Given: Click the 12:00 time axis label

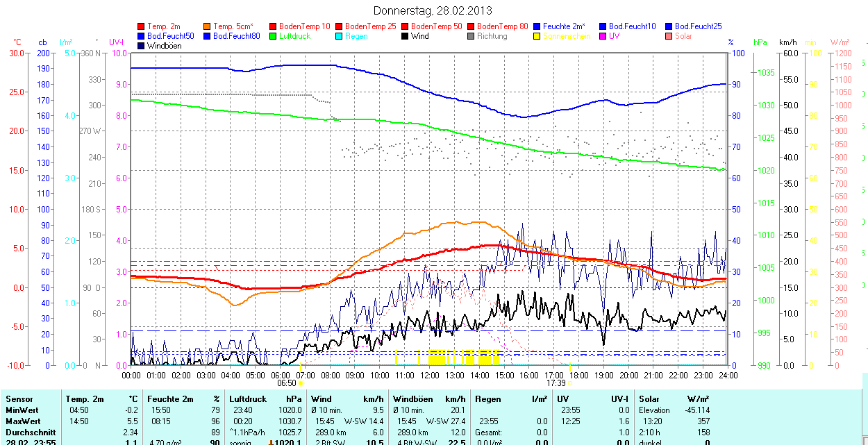Looking at the screenshot, I should pyautogui.click(x=429, y=376).
